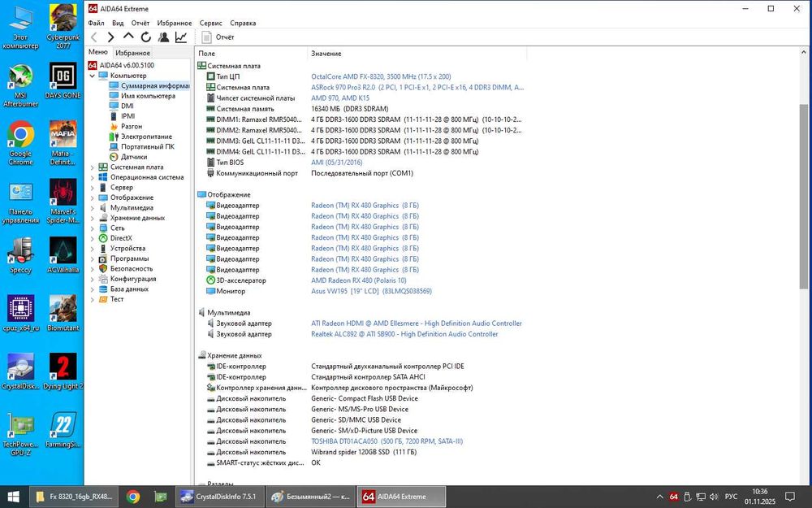Select Google Chrome desktop shortcut
Image resolution: width=812 pixels, height=508 pixels.
click(x=21, y=144)
